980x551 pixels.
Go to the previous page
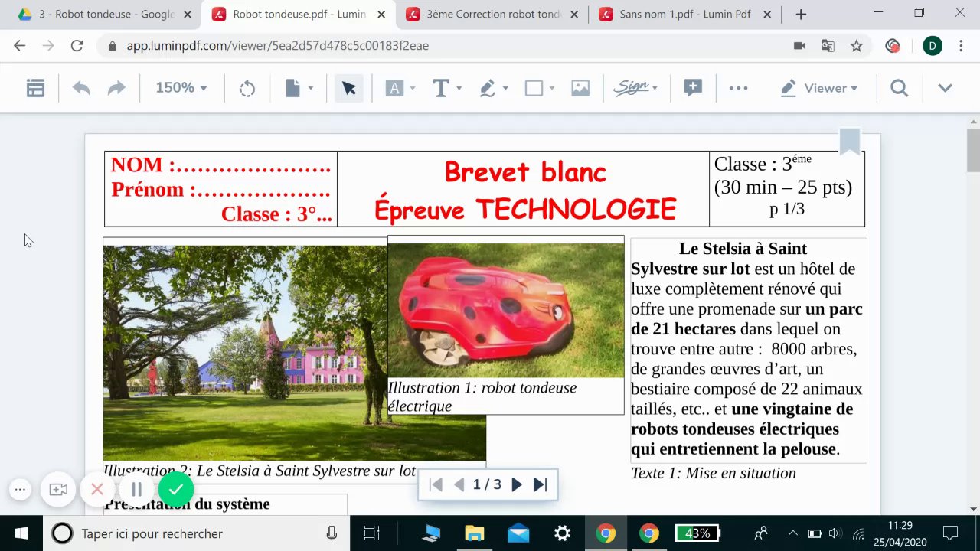coord(459,484)
